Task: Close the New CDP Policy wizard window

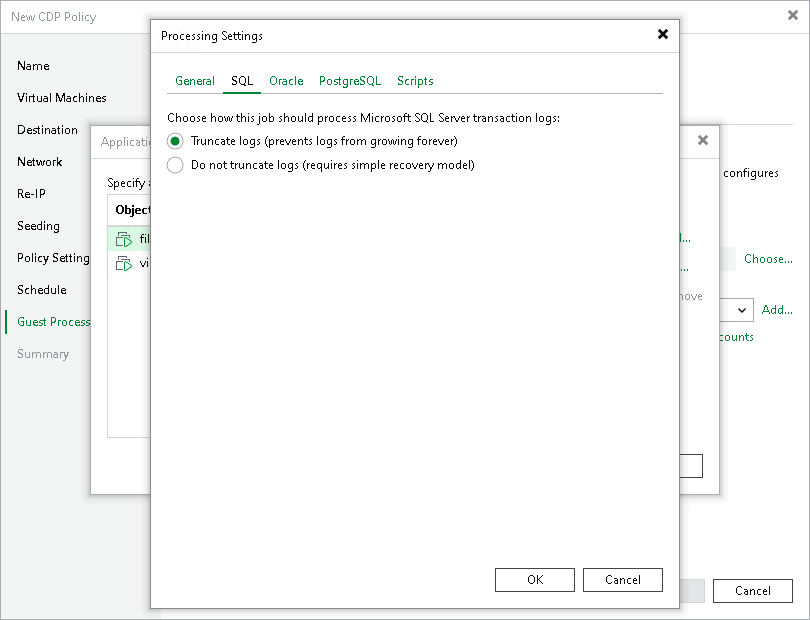Action: [793, 15]
